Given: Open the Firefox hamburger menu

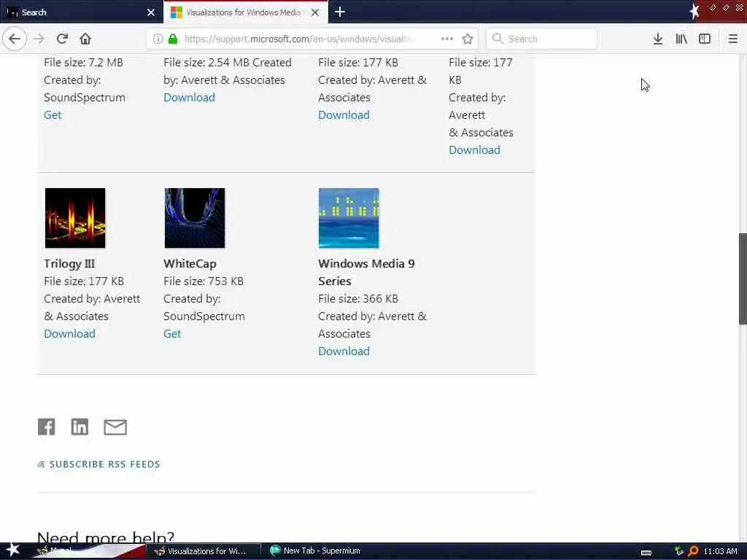Looking at the screenshot, I should pyautogui.click(x=733, y=39).
